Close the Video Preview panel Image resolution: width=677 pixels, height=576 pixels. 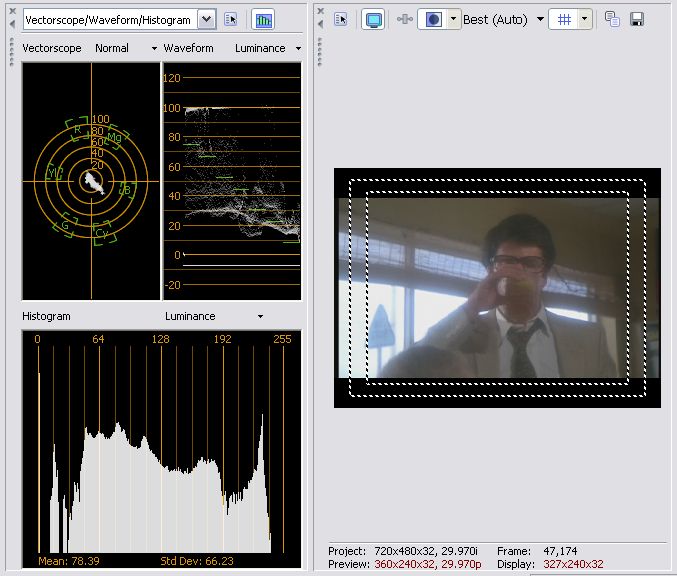[320, 11]
